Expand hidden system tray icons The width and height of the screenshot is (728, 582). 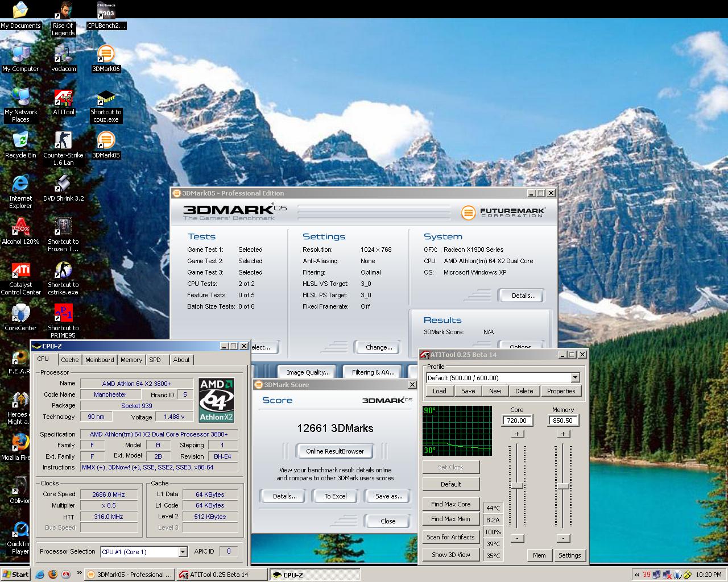tap(637, 575)
